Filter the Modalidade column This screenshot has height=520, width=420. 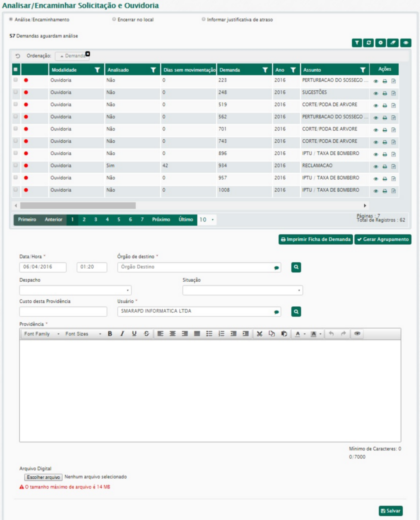coord(97,70)
